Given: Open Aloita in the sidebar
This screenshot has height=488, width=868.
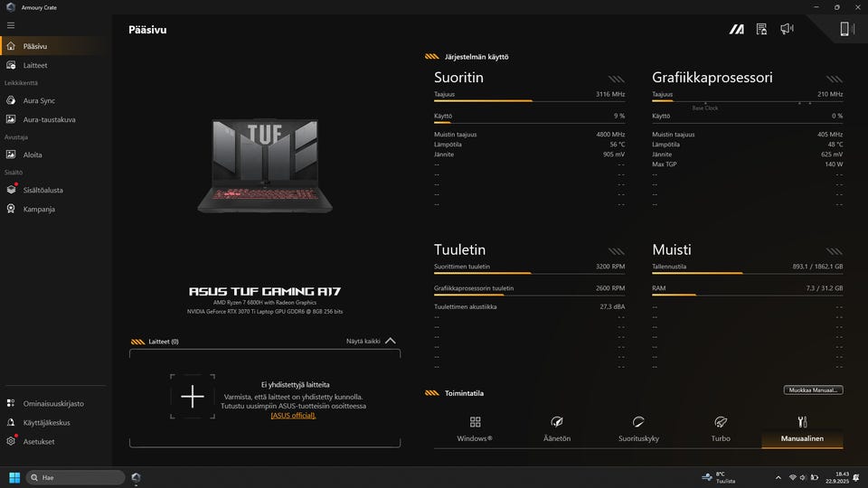Looking at the screenshot, I should tap(55, 155).
